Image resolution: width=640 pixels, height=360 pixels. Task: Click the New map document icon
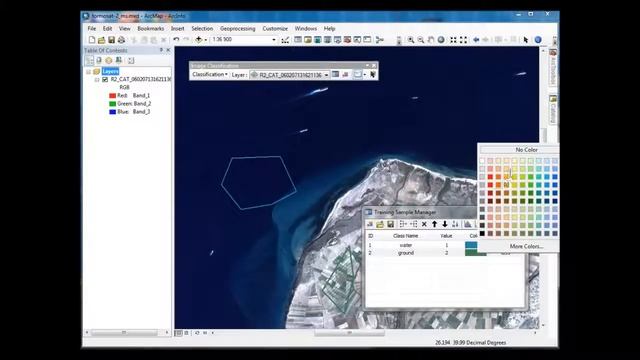(x=92, y=40)
